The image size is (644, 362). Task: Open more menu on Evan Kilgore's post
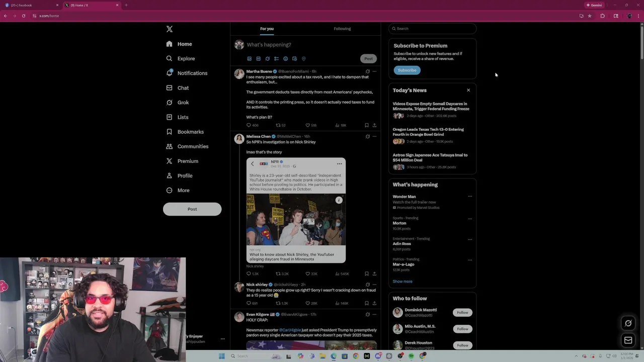(374, 315)
